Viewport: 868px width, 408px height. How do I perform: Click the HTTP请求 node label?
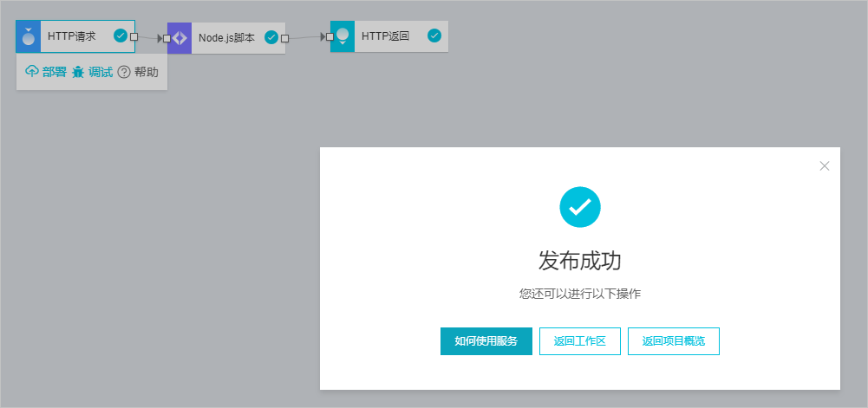coord(72,36)
